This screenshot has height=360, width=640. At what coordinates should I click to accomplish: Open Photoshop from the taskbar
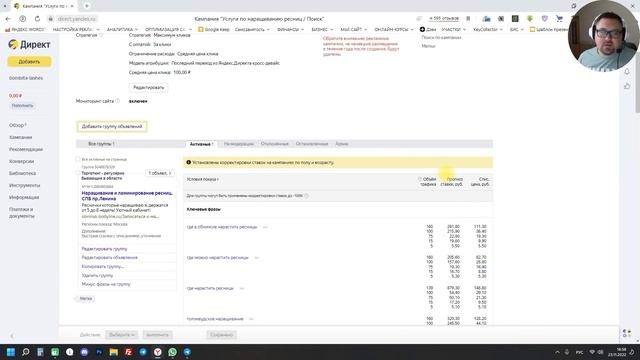click(99, 352)
